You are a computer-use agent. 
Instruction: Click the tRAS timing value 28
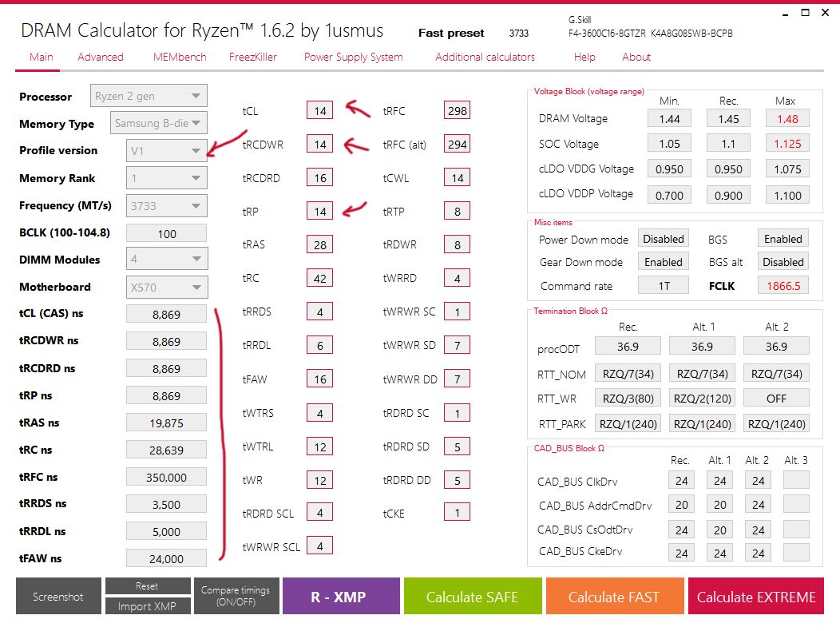320,244
